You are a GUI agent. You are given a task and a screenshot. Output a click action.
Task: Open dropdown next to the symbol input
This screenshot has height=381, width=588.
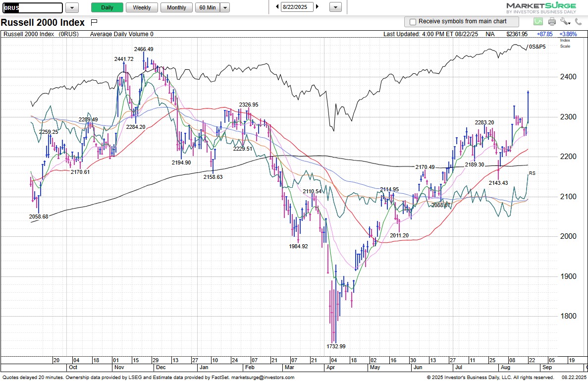[72, 7]
